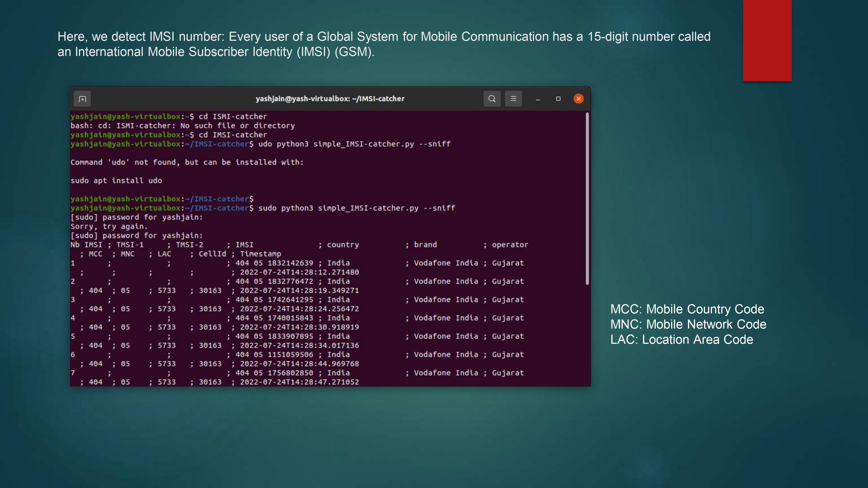This screenshot has width=868, height=488.
Task: Click 'MCC: Mobile Country Code' text
Action: coord(687,309)
